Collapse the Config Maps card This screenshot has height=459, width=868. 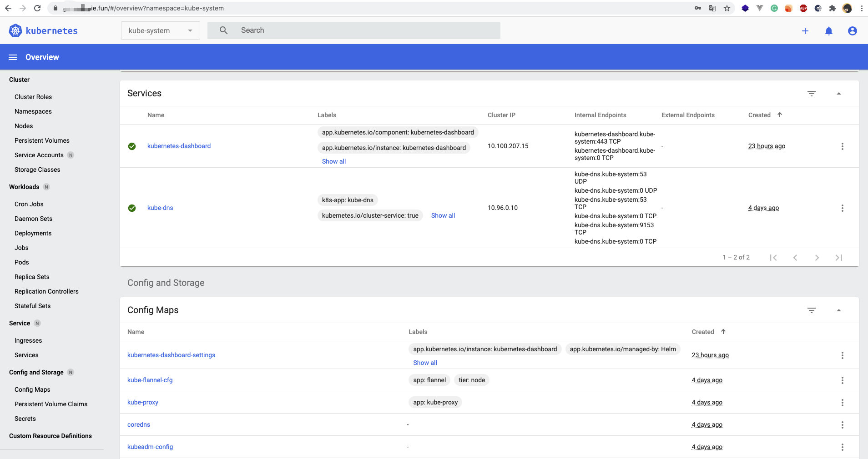coord(839,310)
